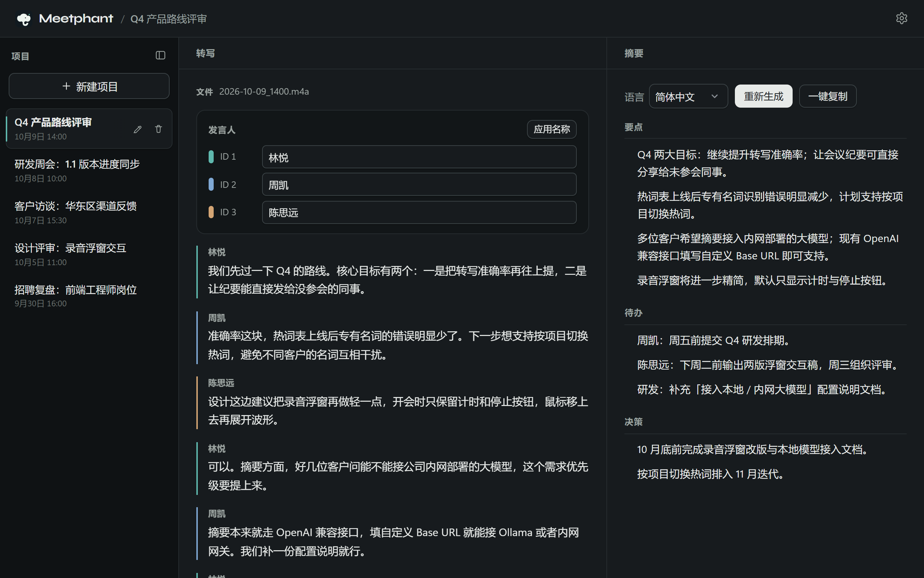Click the to-do 周凯：周五前提交 Q4 研发排期
924x578 pixels.
(713, 340)
